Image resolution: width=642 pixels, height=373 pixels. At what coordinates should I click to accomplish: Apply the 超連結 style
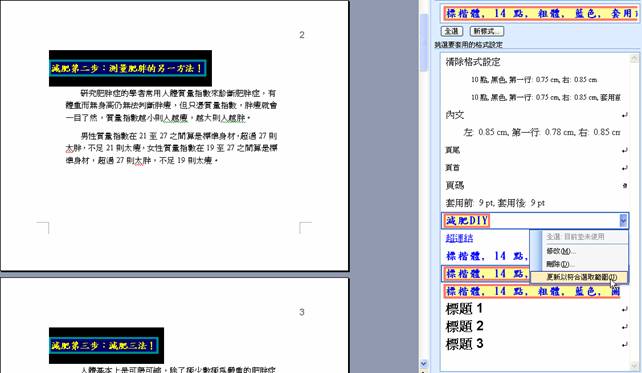(x=459, y=238)
